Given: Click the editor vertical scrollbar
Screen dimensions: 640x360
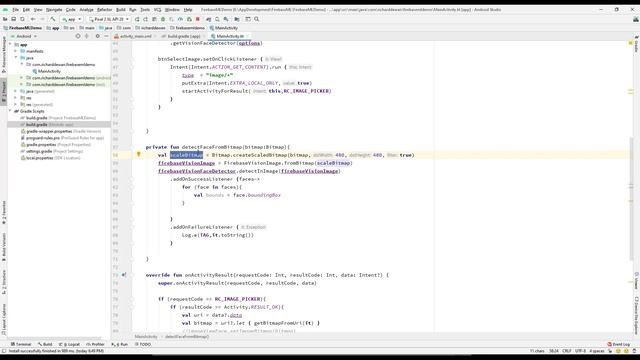Looking at the screenshot, I should (631, 199).
